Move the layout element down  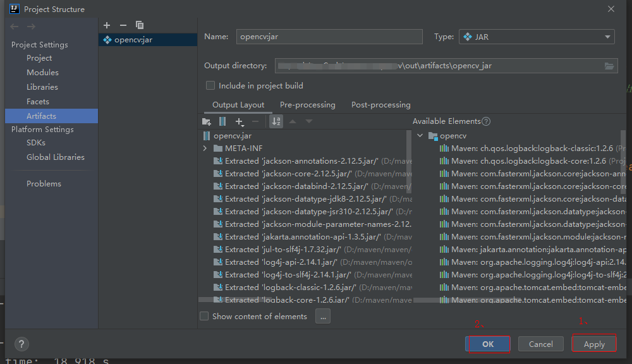(309, 121)
